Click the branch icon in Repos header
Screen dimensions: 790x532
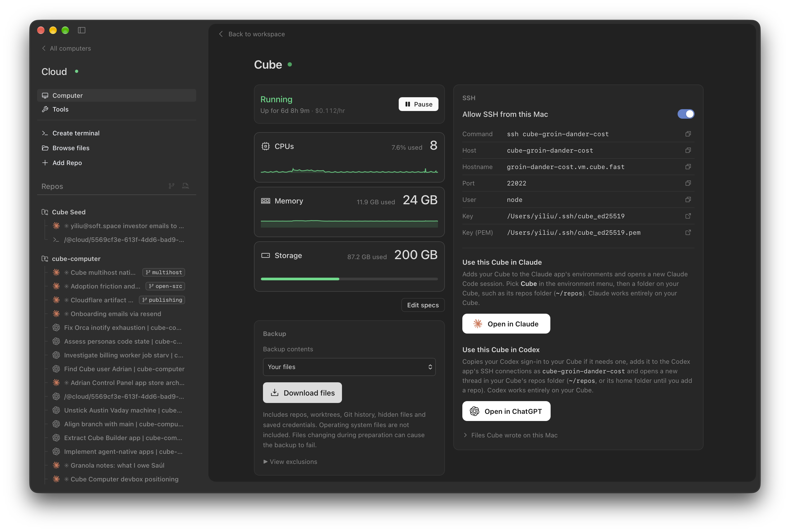coord(172,186)
